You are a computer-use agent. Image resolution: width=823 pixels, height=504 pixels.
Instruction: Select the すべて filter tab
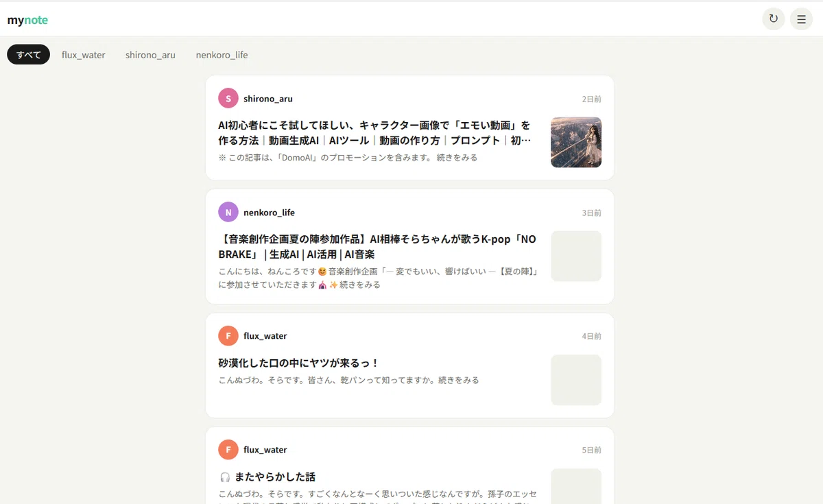coord(29,55)
